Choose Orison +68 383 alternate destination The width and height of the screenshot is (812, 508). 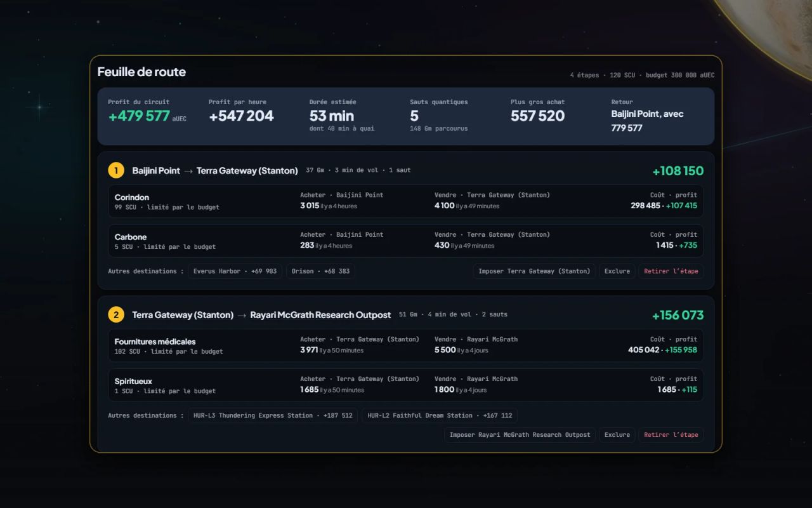click(x=320, y=271)
